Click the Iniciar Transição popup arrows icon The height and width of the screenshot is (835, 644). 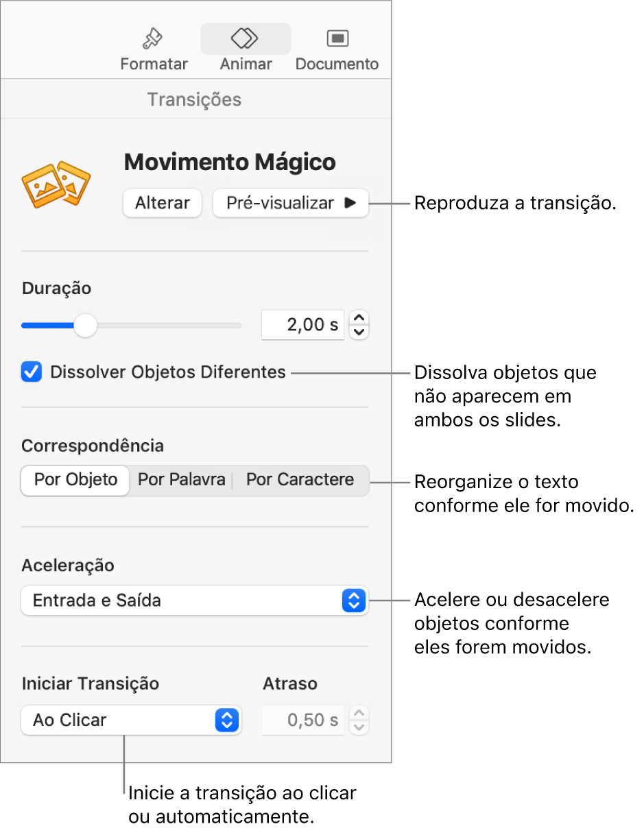227,721
